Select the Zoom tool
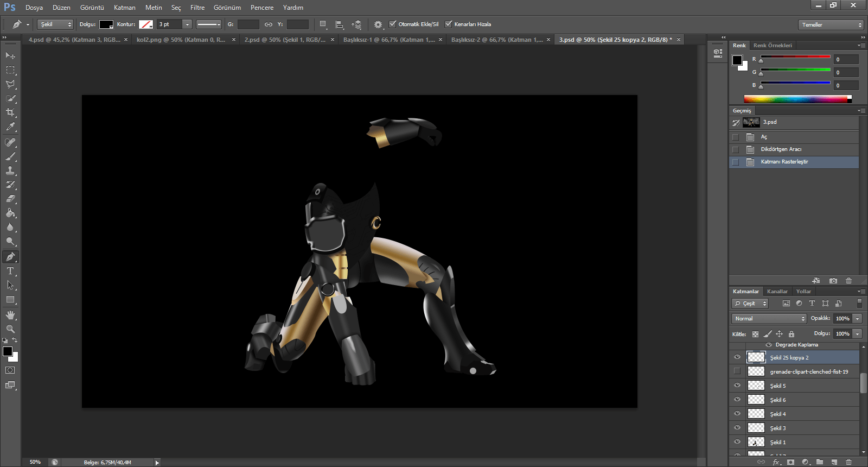Viewport: 868px width, 467px height. click(x=10, y=329)
